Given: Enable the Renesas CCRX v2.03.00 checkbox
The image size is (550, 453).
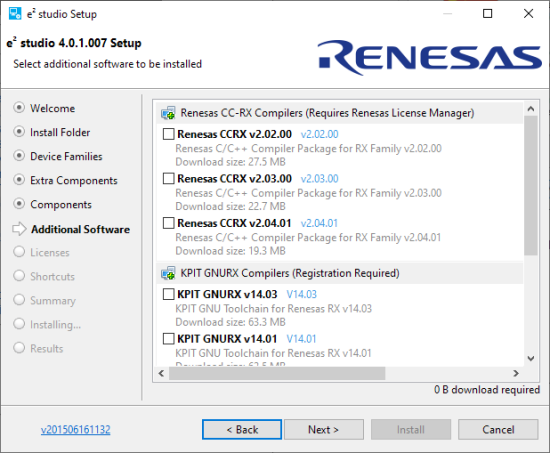Looking at the screenshot, I should coord(168,179).
